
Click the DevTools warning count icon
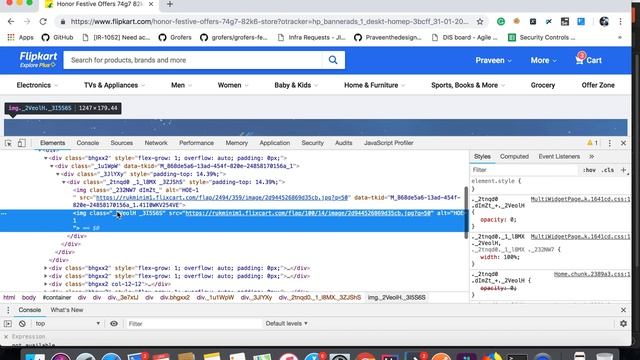pyautogui.click(x=592, y=143)
